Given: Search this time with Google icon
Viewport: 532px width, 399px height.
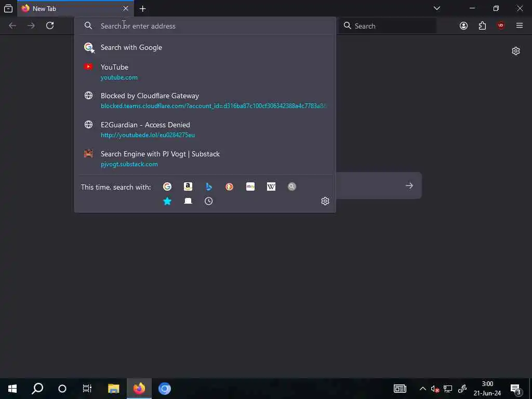Looking at the screenshot, I should pyautogui.click(x=167, y=187).
